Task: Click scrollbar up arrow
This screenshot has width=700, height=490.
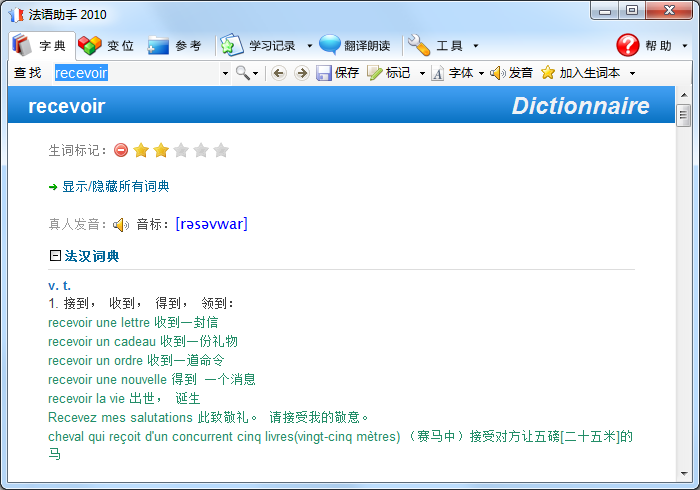Action: point(683,95)
